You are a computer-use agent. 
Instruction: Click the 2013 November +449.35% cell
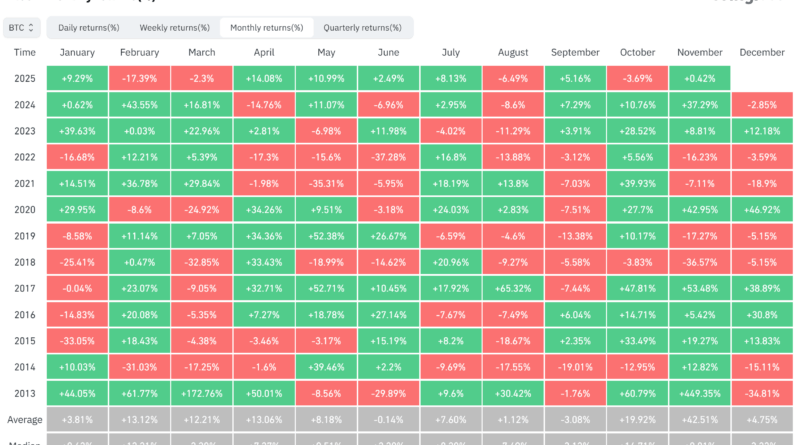click(x=700, y=392)
